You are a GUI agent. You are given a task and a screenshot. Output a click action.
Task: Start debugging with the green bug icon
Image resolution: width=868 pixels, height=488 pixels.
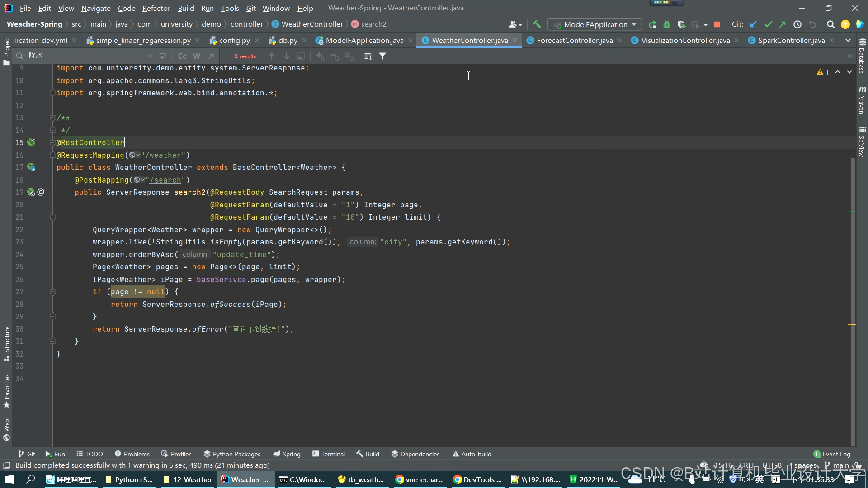(x=667, y=24)
